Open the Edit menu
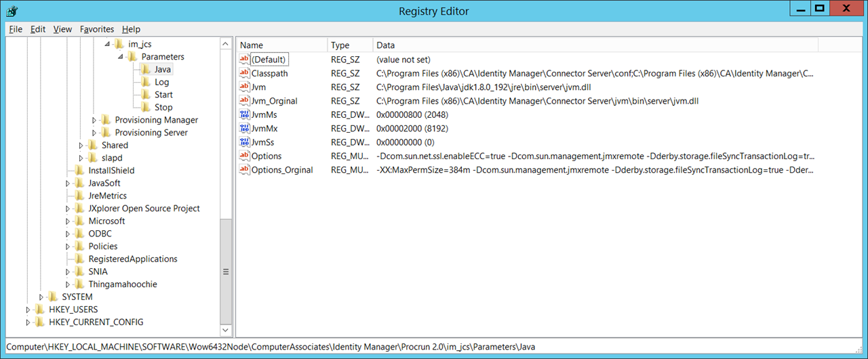 [x=38, y=29]
